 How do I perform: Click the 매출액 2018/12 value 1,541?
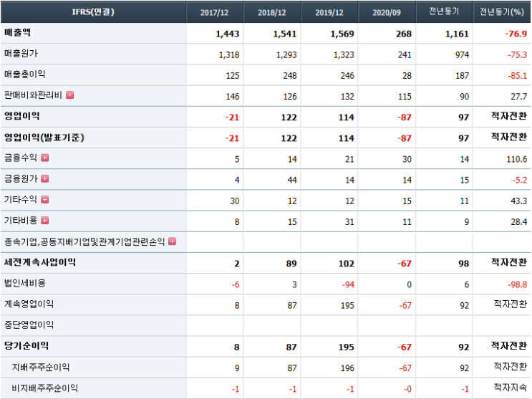[285, 34]
